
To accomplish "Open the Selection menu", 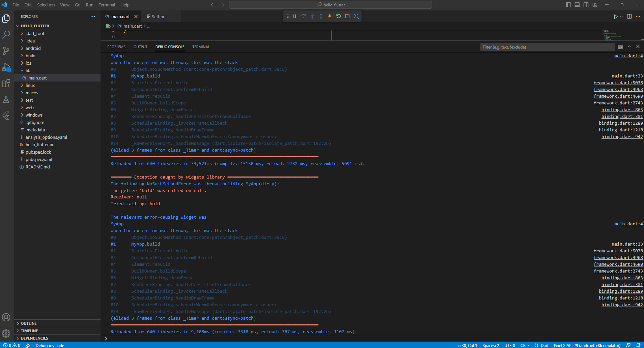I will coord(46,5).
